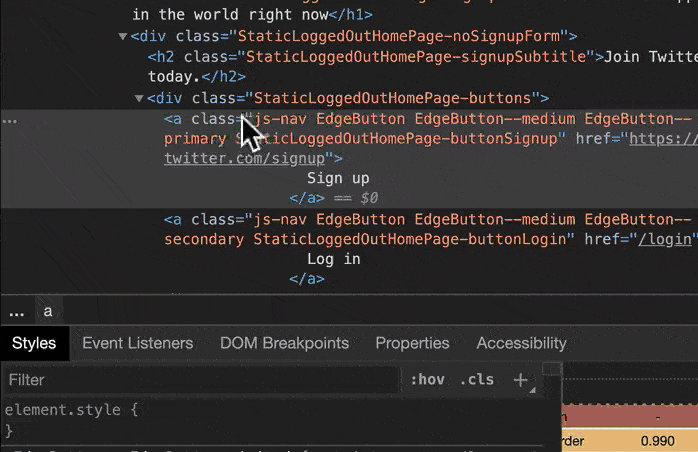
Task: Switch to Event Listeners tab
Action: 138,343
